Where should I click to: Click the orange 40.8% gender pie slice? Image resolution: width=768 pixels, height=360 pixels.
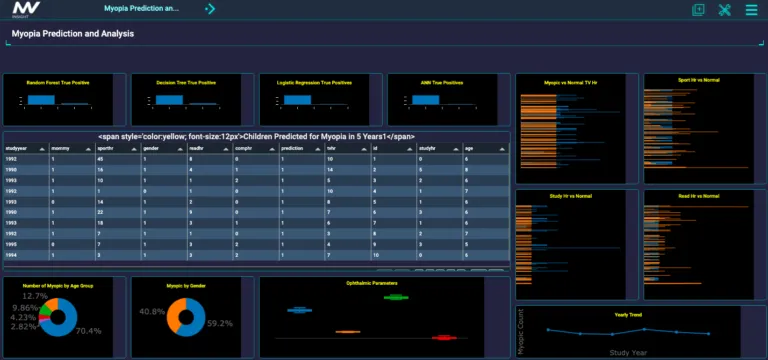pyautogui.click(x=173, y=315)
